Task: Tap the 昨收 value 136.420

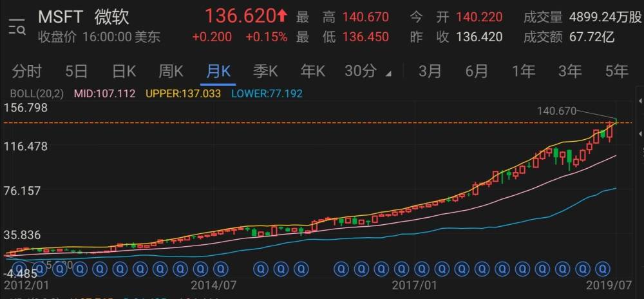Action: (x=479, y=37)
